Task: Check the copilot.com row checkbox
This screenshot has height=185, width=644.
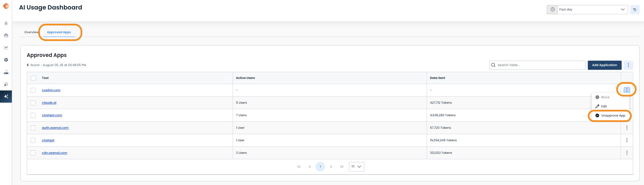Action: click(33, 90)
